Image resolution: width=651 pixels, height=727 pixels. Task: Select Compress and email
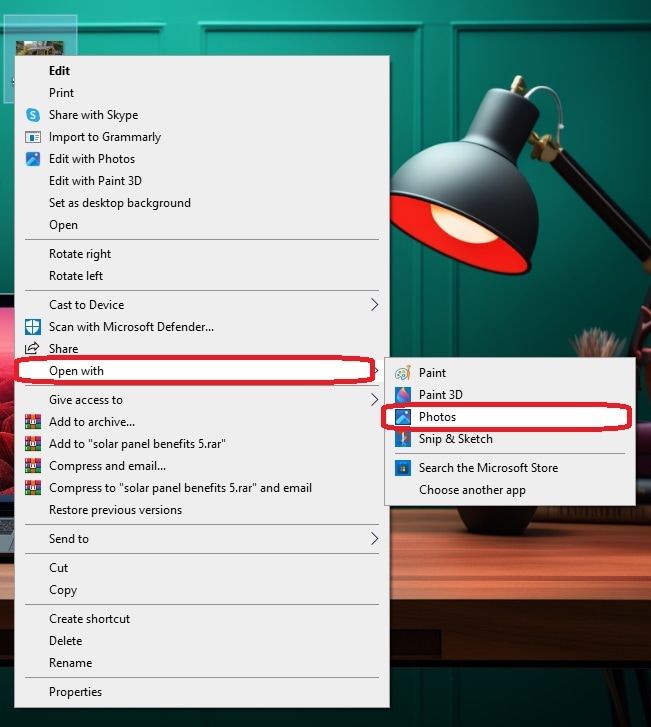[202, 466]
